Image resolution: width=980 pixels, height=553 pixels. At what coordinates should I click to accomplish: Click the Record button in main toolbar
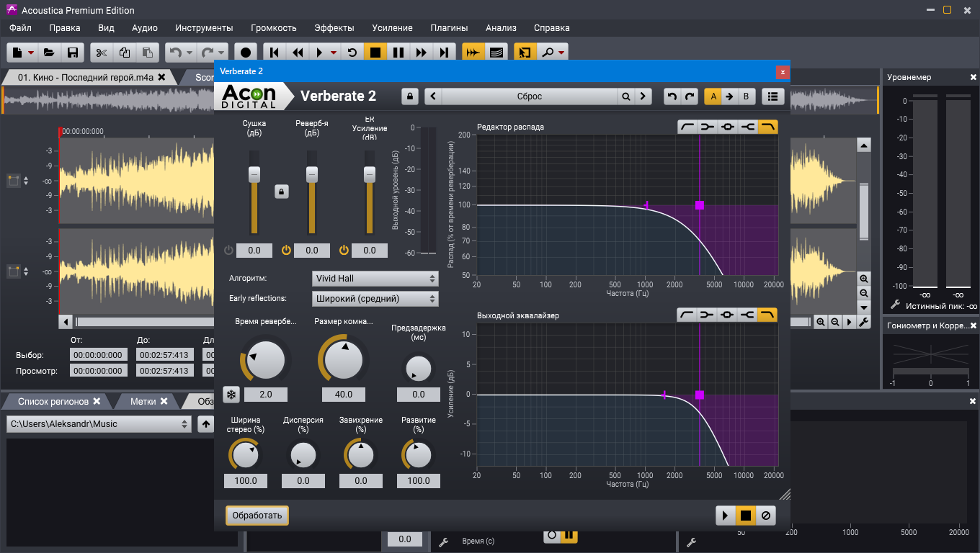[246, 53]
